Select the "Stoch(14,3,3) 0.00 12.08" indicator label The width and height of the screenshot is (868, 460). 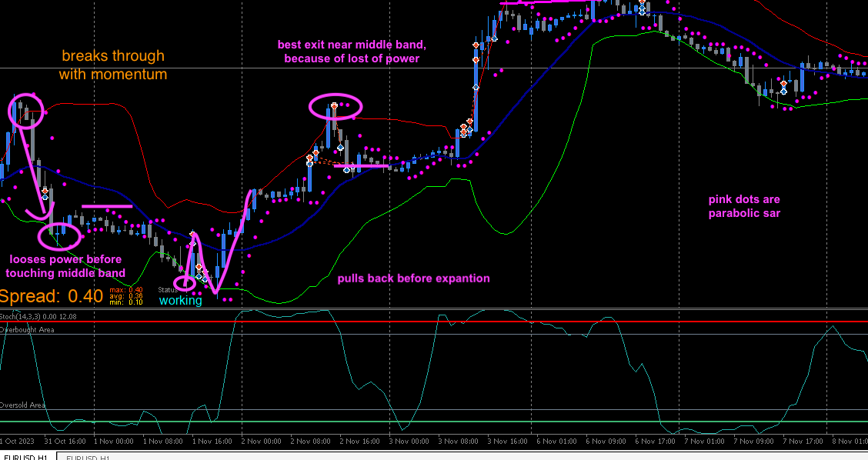38,317
